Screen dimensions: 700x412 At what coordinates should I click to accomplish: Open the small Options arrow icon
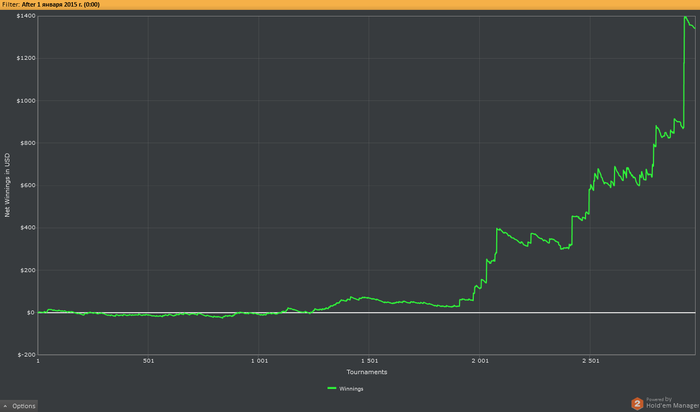pyautogui.click(x=5, y=406)
